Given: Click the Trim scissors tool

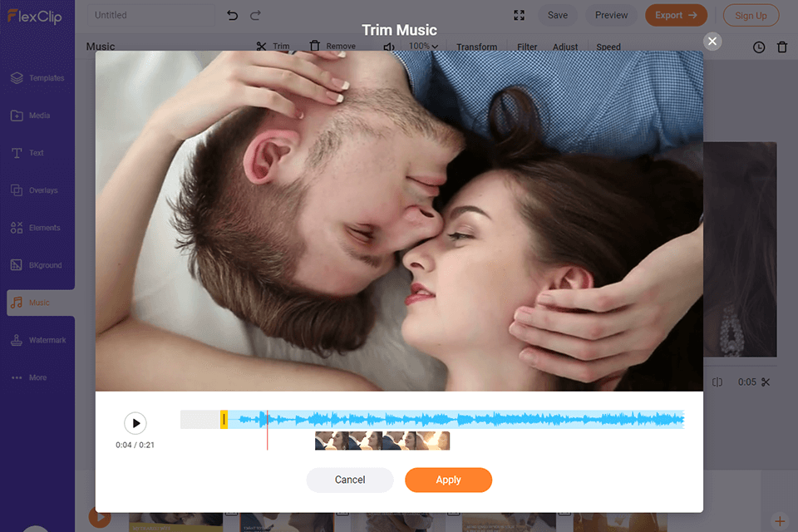Looking at the screenshot, I should click(273, 47).
